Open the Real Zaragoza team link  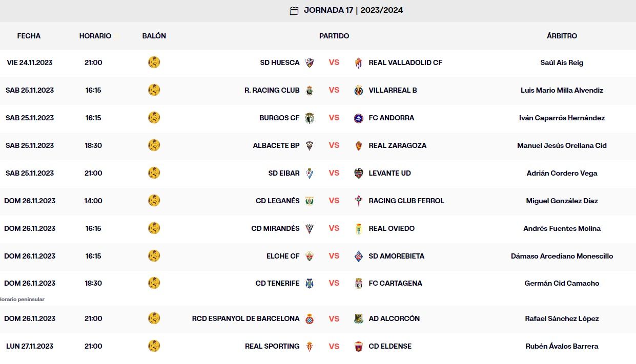click(x=397, y=145)
